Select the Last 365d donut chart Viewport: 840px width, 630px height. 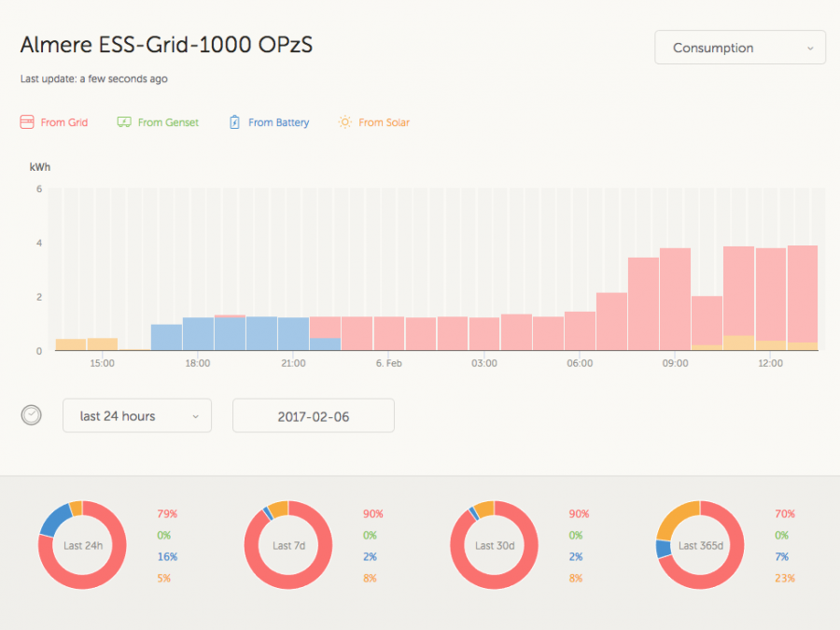click(700, 545)
